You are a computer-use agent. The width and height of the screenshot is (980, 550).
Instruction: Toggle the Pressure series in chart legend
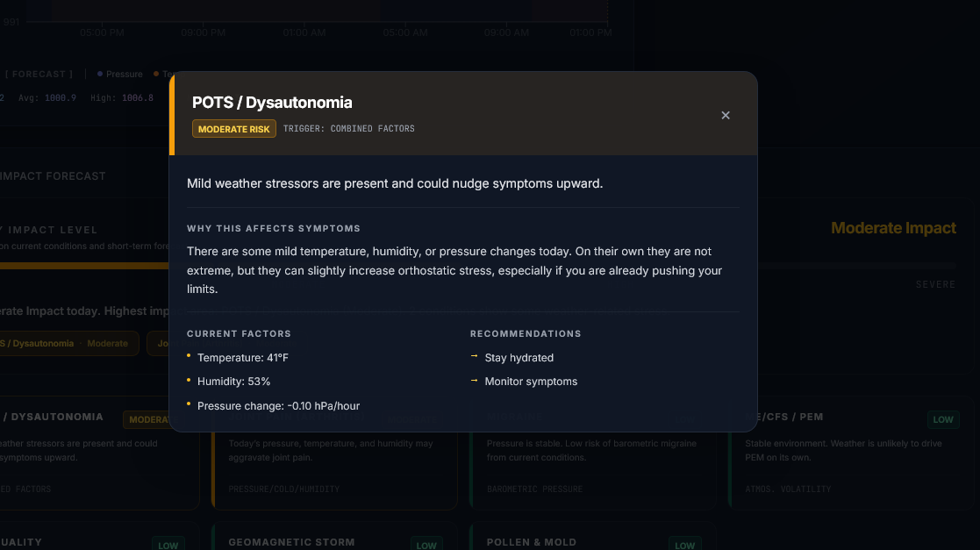pos(120,75)
